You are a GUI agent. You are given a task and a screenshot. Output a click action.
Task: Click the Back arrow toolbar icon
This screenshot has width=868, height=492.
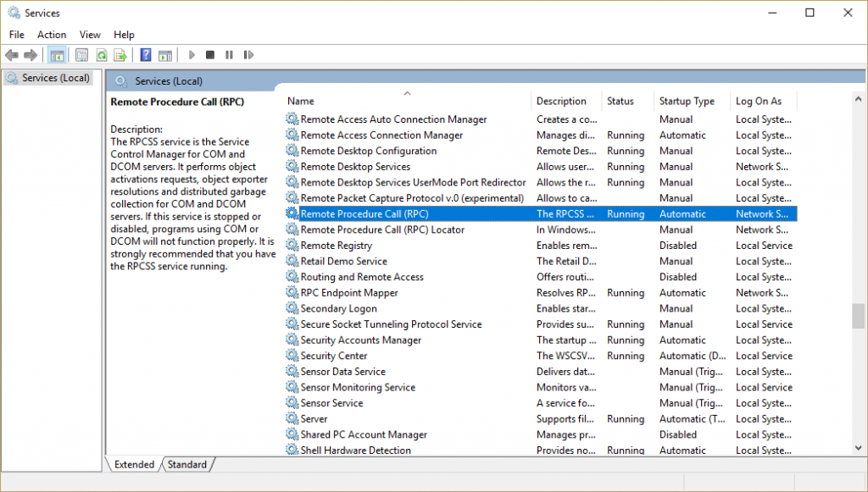tap(12, 55)
